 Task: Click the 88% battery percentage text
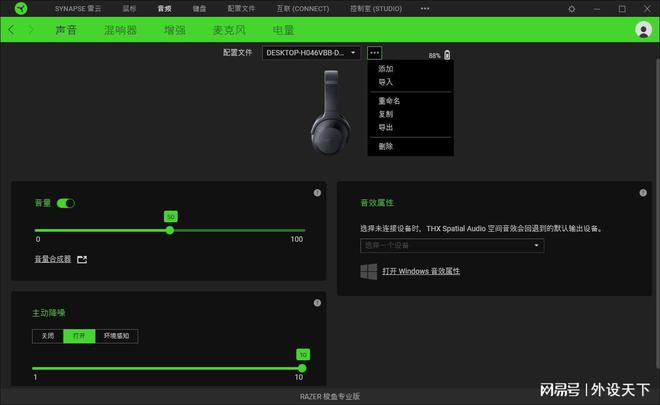point(434,56)
